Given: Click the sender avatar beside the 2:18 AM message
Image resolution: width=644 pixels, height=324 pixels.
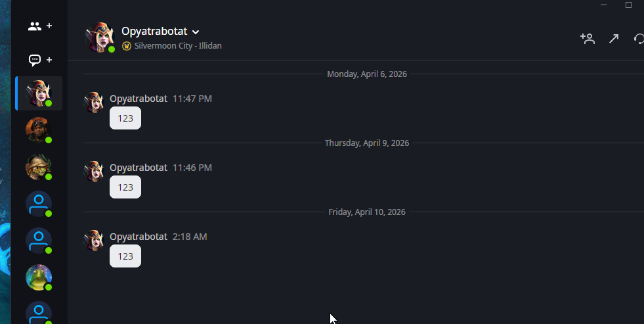Looking at the screenshot, I should click(x=94, y=240).
